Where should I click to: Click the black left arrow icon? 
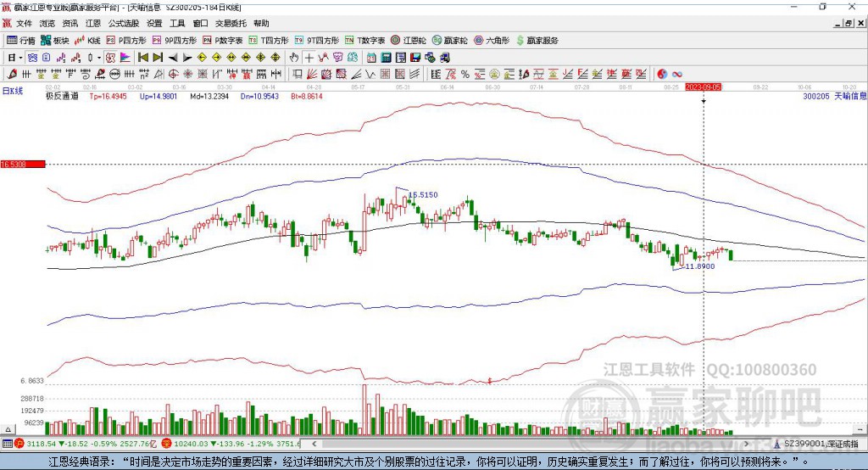[173, 58]
